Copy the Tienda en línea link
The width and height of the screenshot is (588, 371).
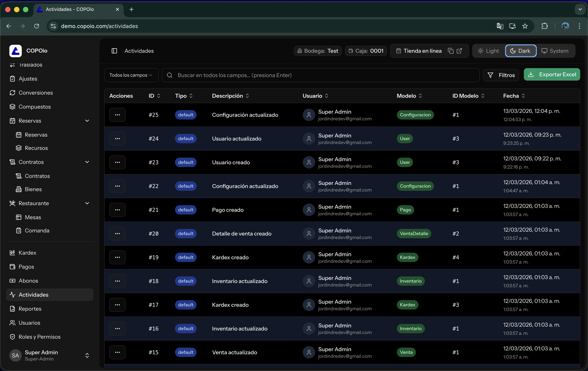tap(451, 51)
